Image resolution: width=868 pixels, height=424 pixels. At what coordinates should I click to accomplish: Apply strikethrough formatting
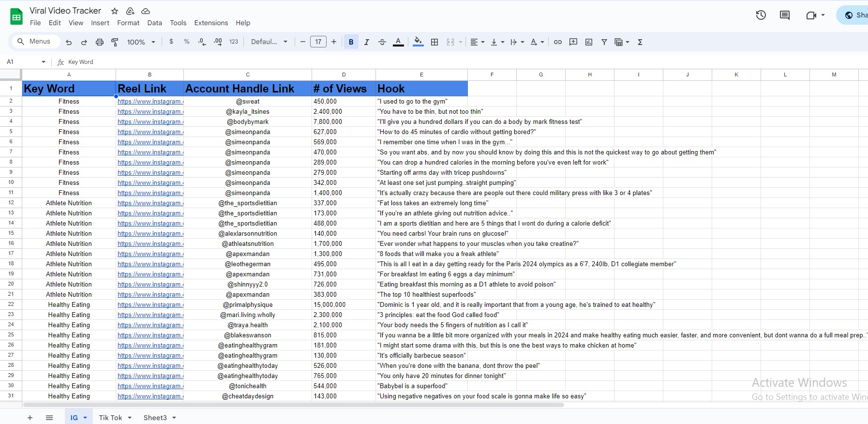(x=382, y=42)
